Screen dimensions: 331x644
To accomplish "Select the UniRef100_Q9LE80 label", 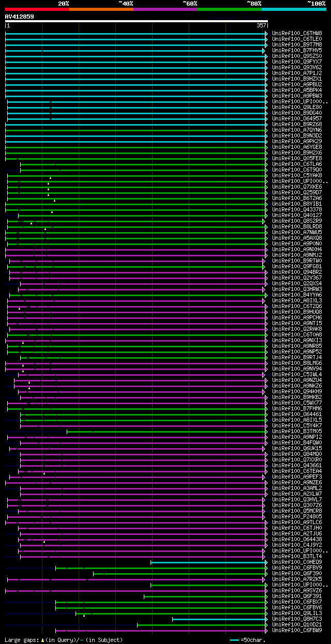I will click(x=297, y=107).
